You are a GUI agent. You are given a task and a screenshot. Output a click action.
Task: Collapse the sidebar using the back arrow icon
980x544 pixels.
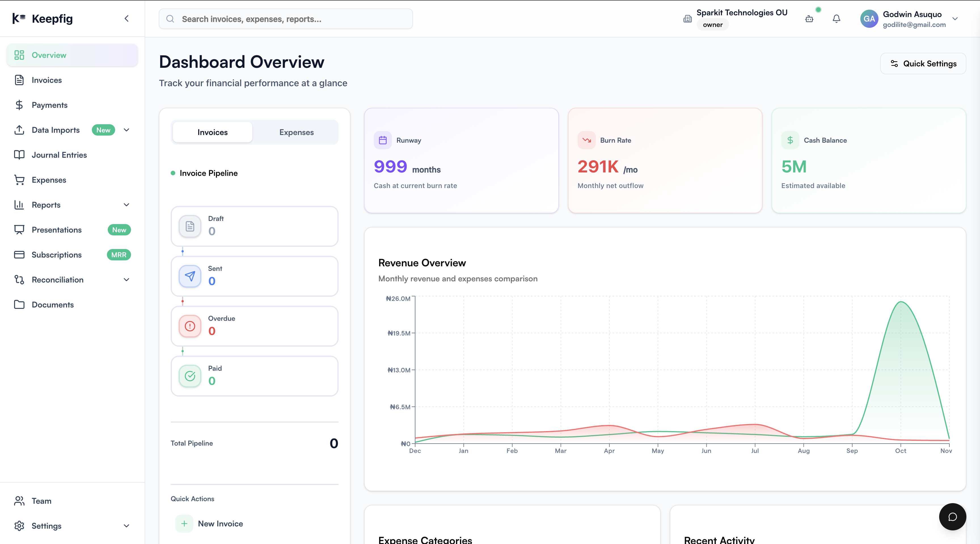pyautogui.click(x=126, y=18)
